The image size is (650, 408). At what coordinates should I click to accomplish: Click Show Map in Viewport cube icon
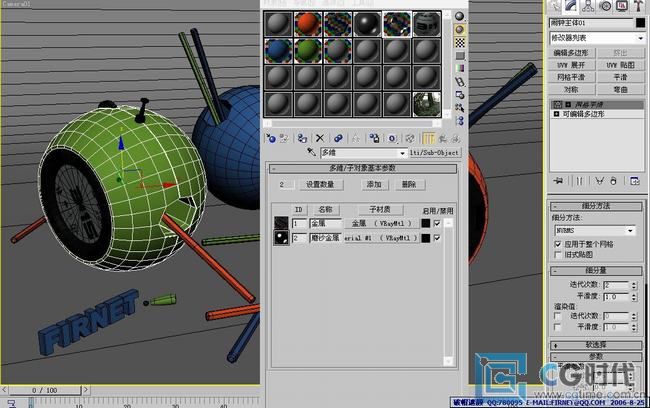point(410,138)
